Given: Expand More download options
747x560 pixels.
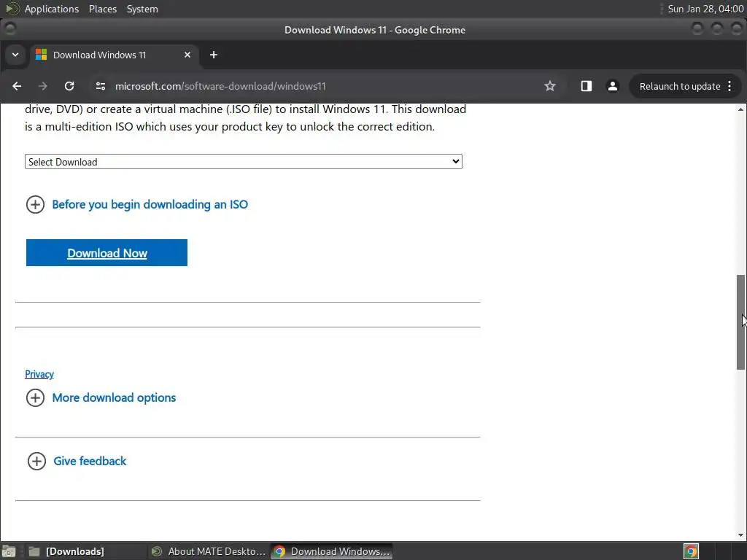Looking at the screenshot, I should tap(101, 397).
